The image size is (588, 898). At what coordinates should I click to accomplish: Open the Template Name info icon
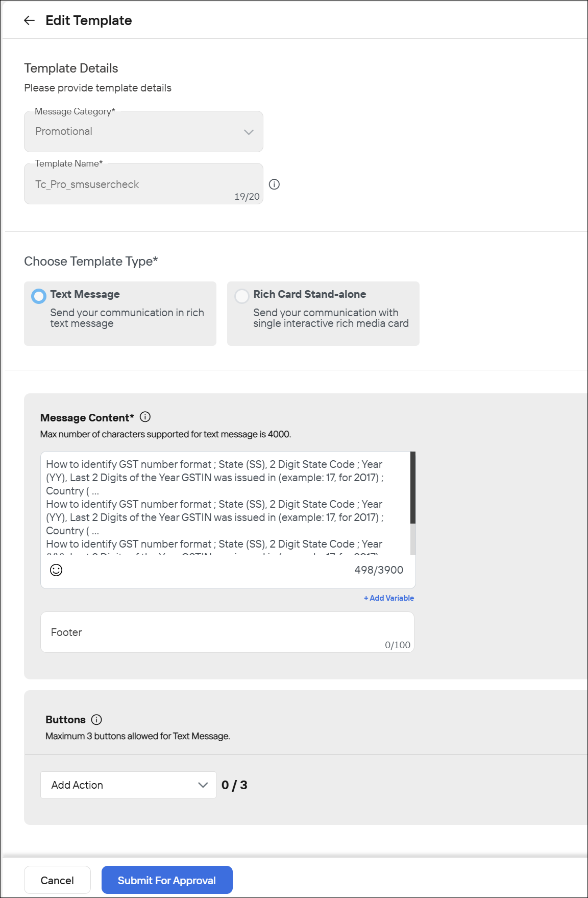274,184
